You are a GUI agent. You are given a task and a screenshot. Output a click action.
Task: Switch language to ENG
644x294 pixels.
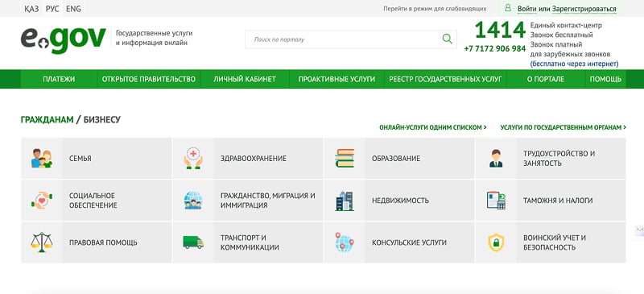(x=73, y=9)
